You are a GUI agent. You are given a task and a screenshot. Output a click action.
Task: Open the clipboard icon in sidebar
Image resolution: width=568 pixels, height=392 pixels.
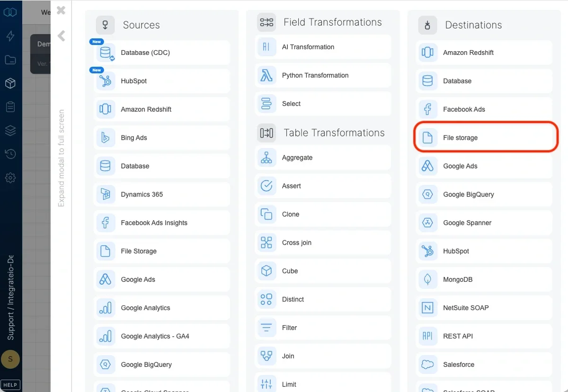pyautogui.click(x=10, y=107)
